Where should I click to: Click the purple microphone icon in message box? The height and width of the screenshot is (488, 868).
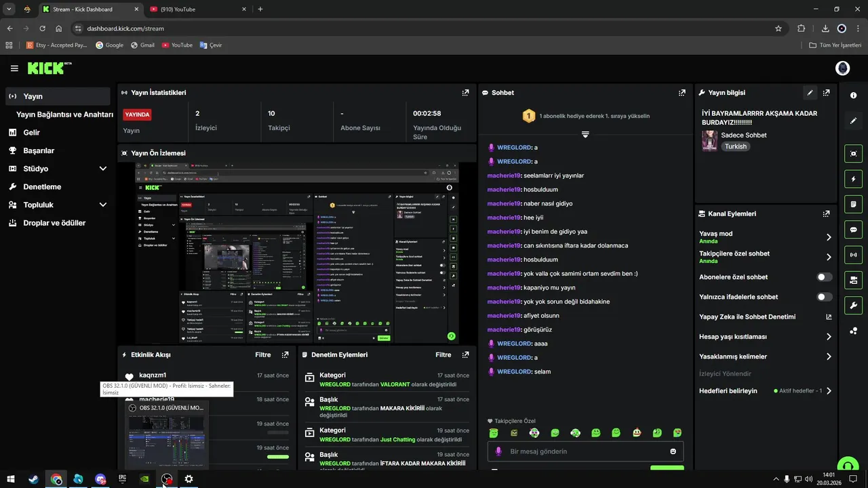[498, 451]
